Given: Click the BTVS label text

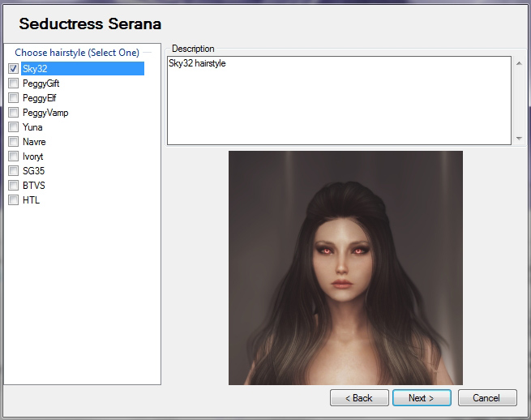Looking at the screenshot, I should click(x=34, y=186).
